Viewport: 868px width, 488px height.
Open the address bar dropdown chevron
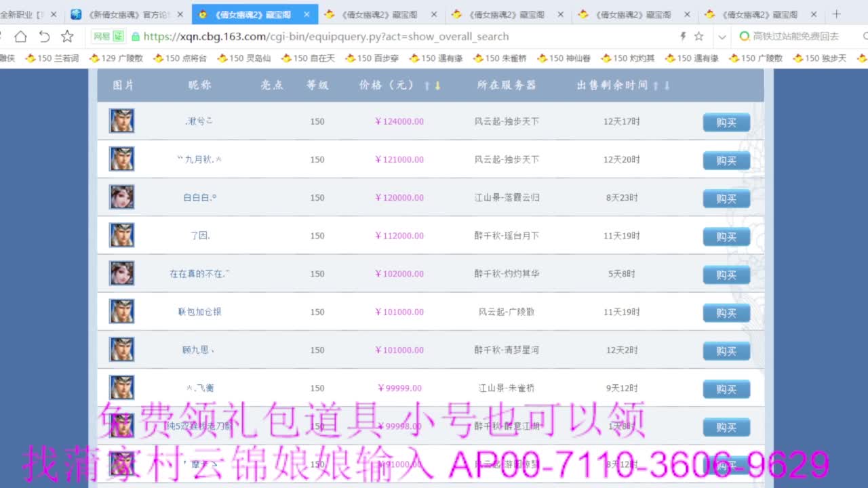coord(720,37)
